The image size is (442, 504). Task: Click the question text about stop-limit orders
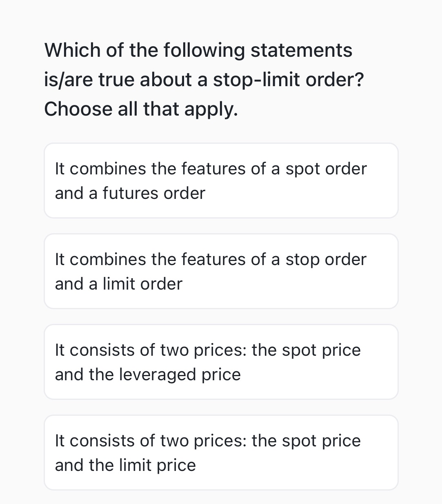[x=204, y=79]
